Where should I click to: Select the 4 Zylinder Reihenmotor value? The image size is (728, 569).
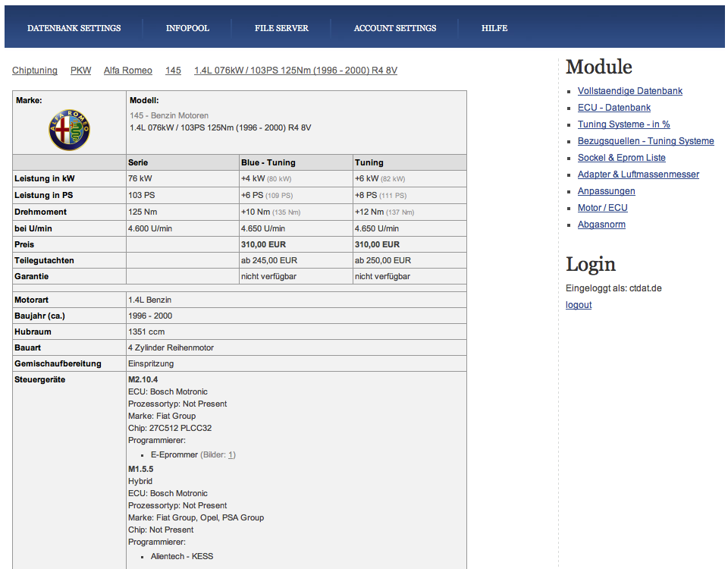click(x=171, y=348)
